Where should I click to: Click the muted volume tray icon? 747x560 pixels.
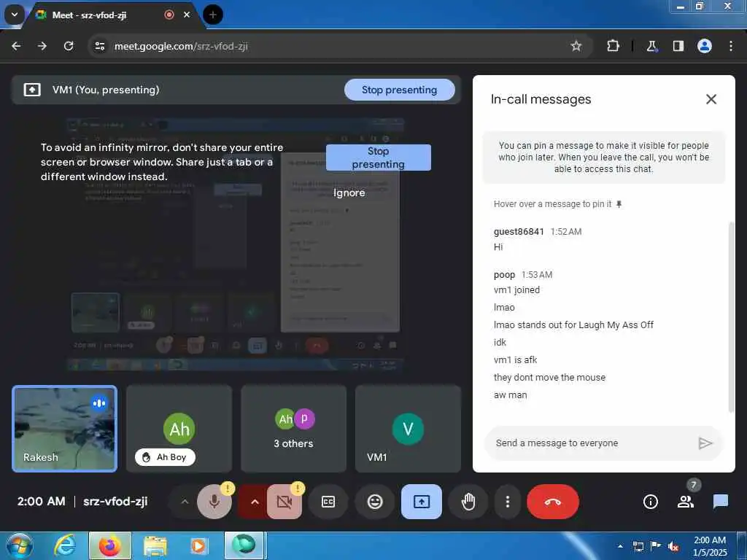[673, 547]
